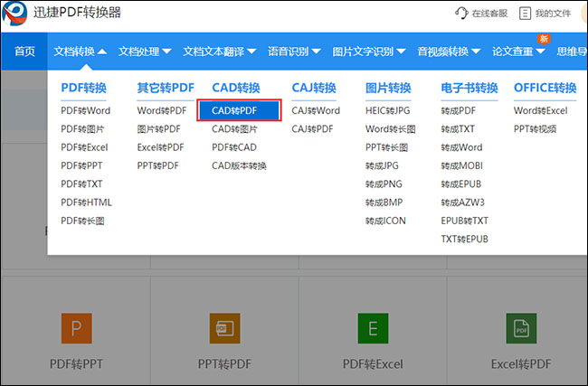This screenshot has height=386, width=588.
Task: Open PPT转视频
Action: (x=536, y=129)
